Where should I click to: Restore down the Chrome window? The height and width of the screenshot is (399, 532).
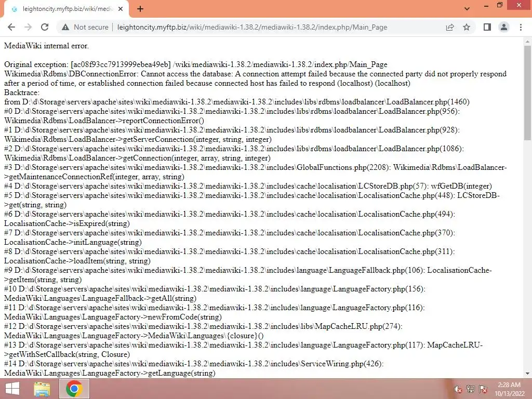(499, 5)
